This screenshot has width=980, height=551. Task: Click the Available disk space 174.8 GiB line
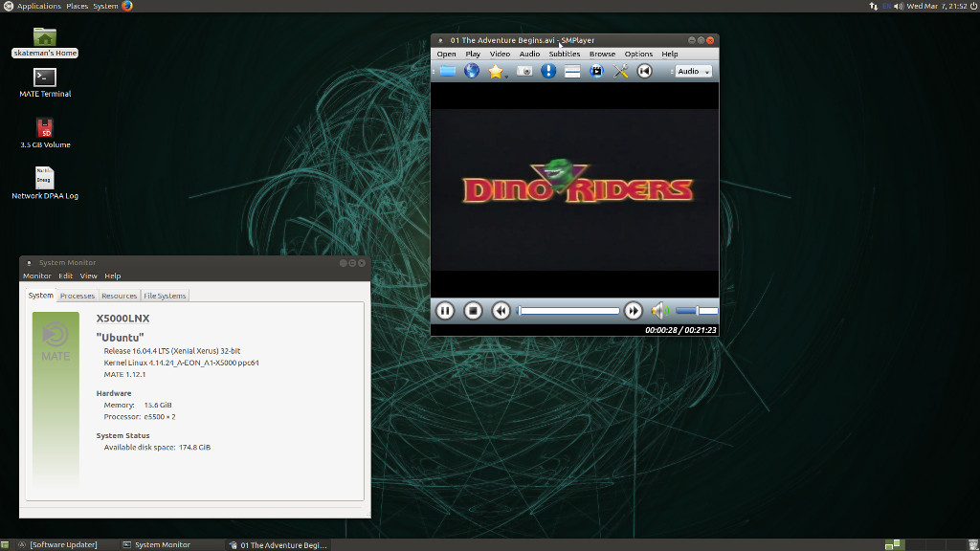point(157,448)
